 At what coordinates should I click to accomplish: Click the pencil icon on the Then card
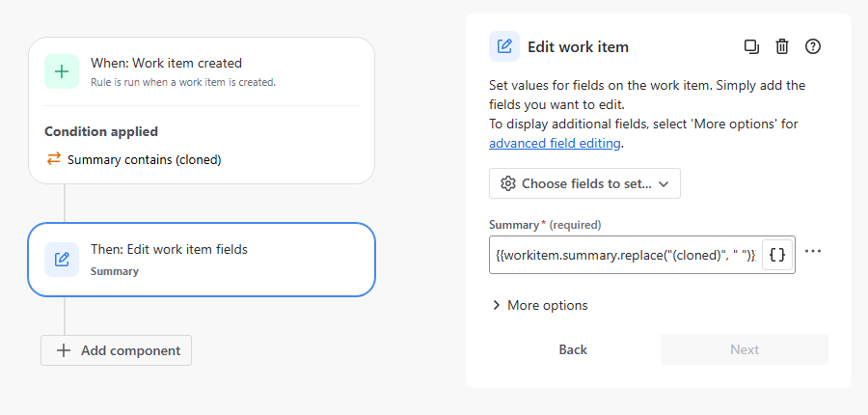62,260
